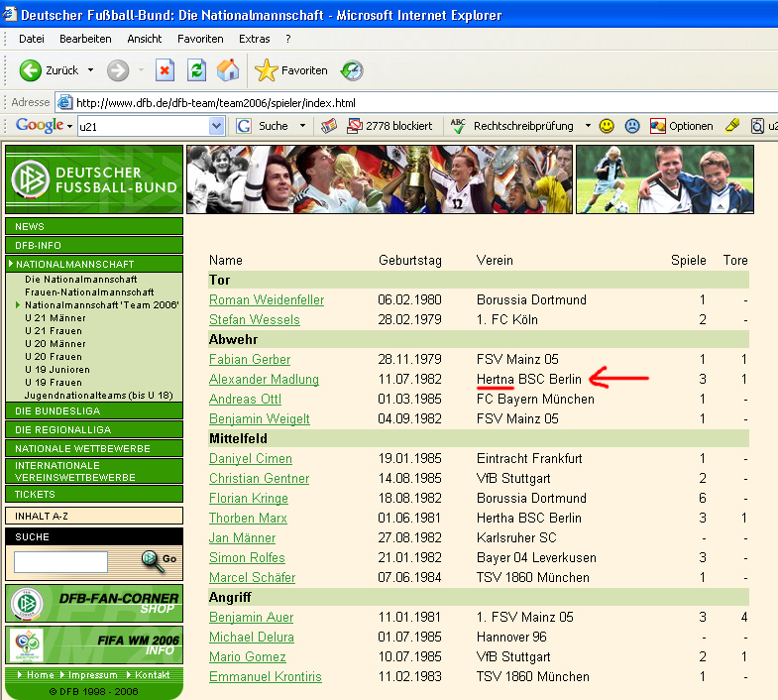Screen dimensions: 778x700
Task: Open the Frauen-Nationalmannschaft page
Action: [89, 292]
